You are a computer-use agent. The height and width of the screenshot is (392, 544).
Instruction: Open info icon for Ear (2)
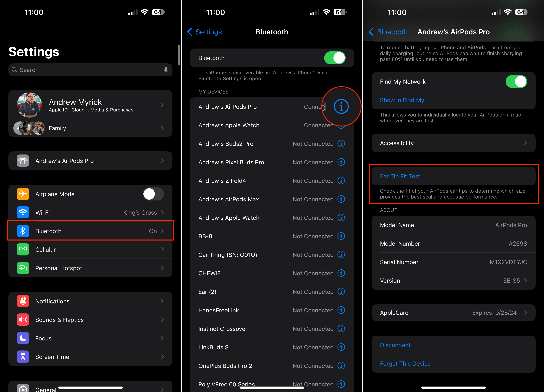tap(341, 291)
